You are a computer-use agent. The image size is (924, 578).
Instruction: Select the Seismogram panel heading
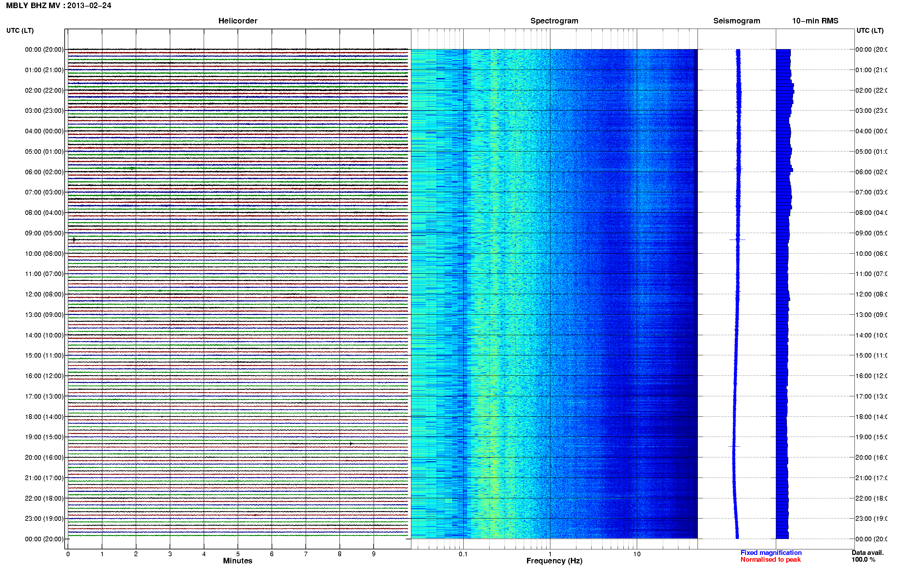coord(737,21)
